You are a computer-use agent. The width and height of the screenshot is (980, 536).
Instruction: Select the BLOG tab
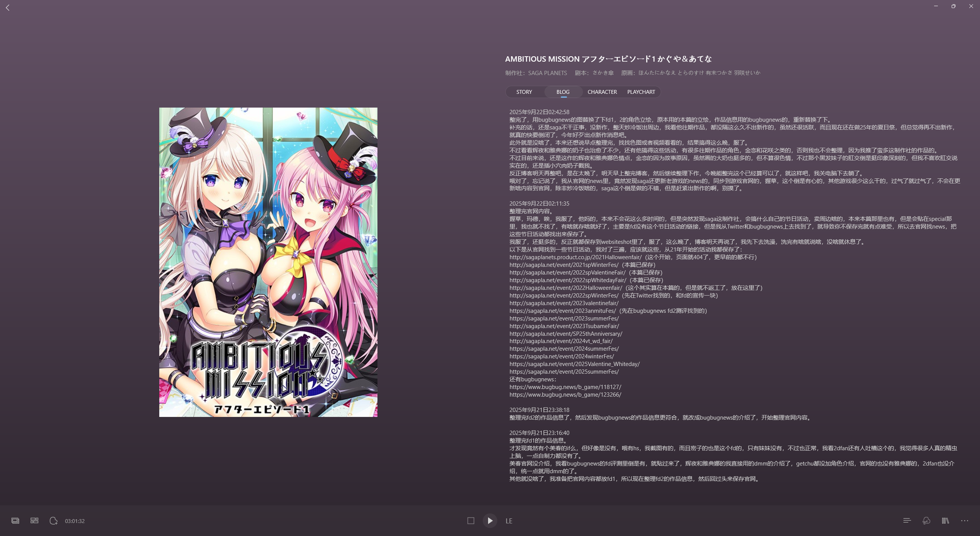point(563,92)
